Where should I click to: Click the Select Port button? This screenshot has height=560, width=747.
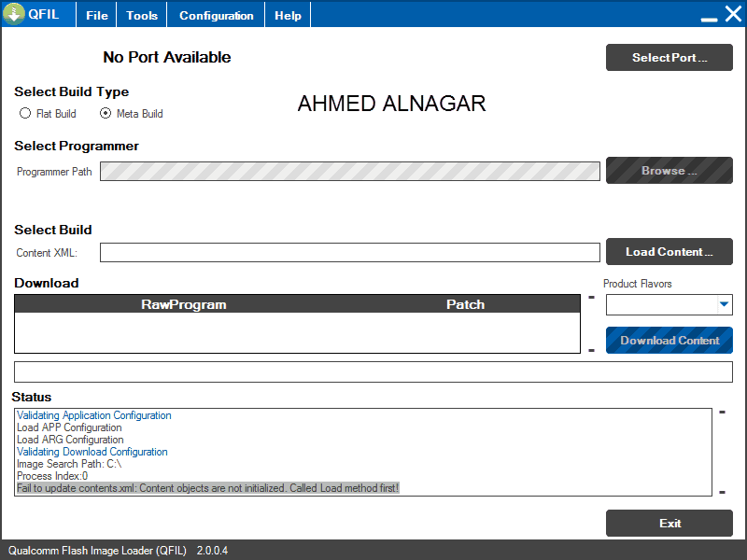[x=669, y=58]
